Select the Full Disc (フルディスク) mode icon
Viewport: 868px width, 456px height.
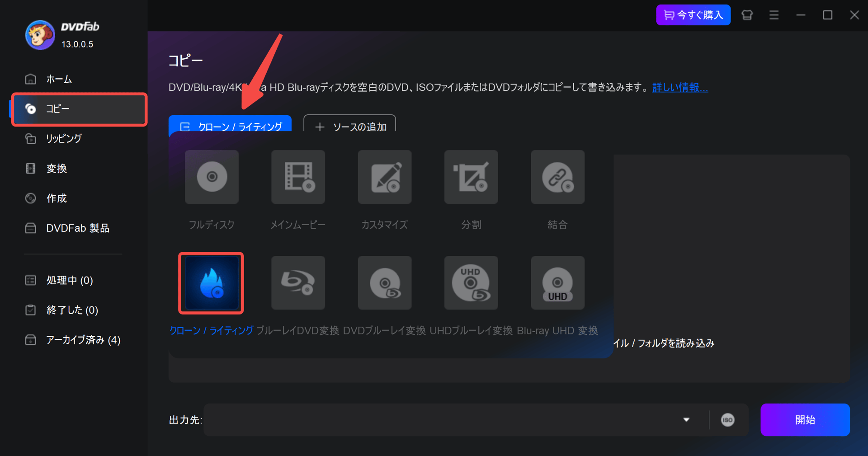pyautogui.click(x=212, y=177)
